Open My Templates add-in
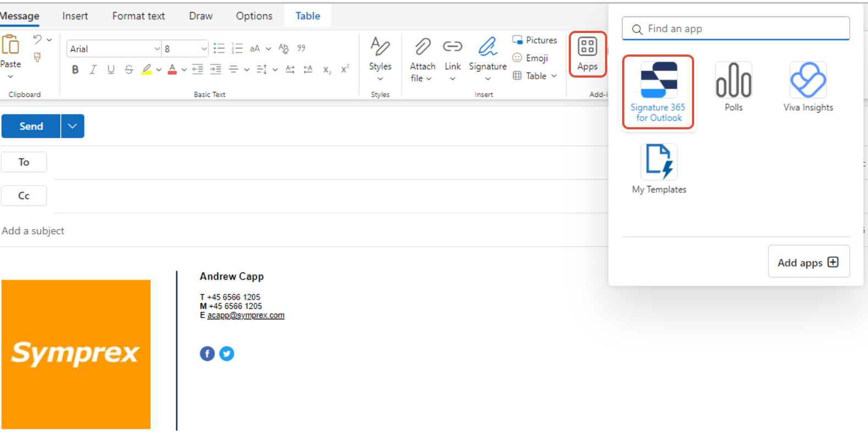This screenshot has width=868, height=447. coord(659,169)
